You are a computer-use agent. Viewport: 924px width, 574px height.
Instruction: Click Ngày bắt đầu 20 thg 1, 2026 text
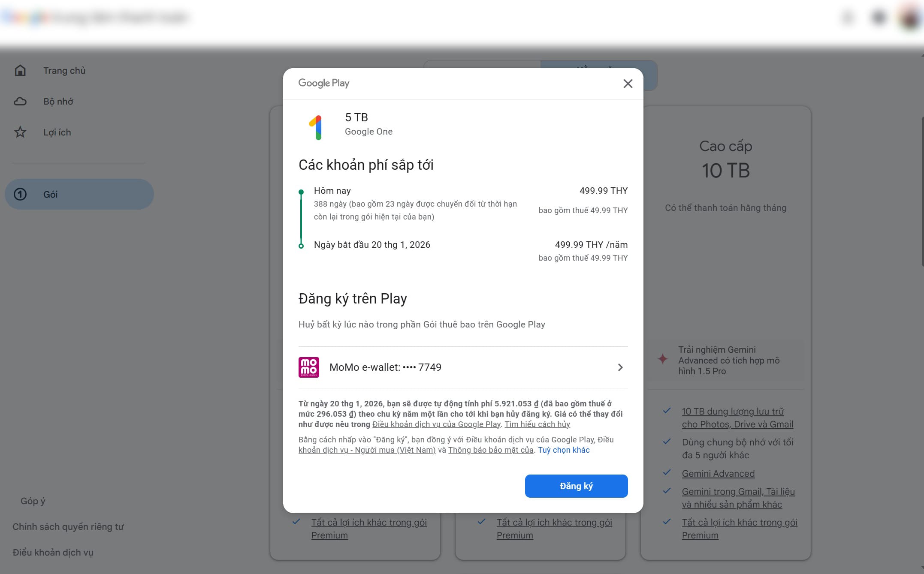[372, 245]
